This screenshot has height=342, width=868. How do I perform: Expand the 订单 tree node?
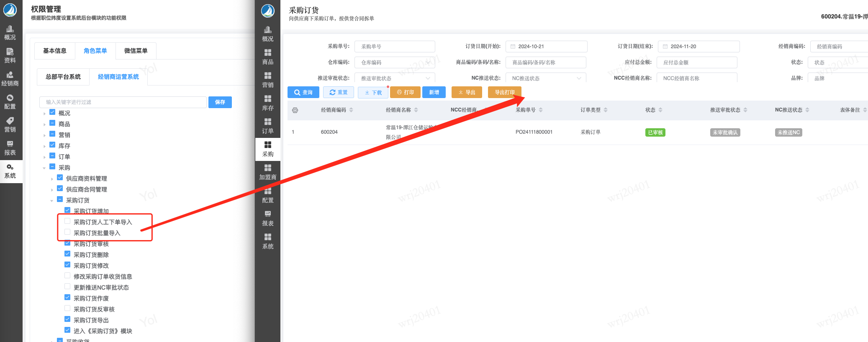coord(44,157)
